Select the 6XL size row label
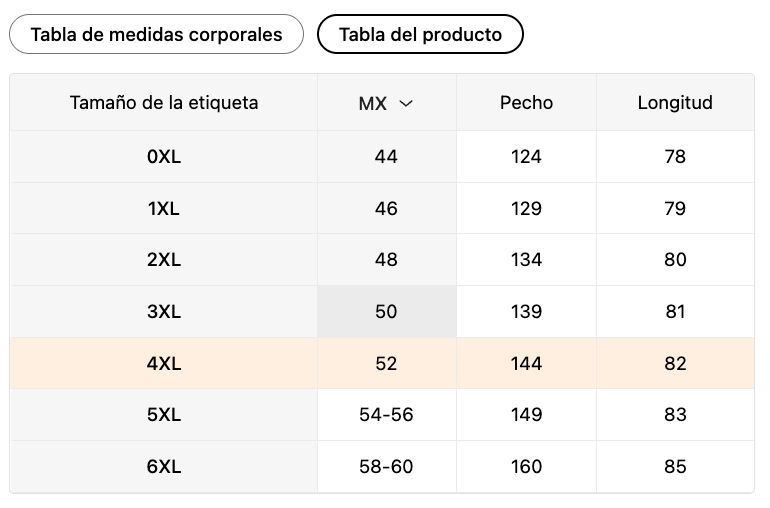 tap(164, 467)
